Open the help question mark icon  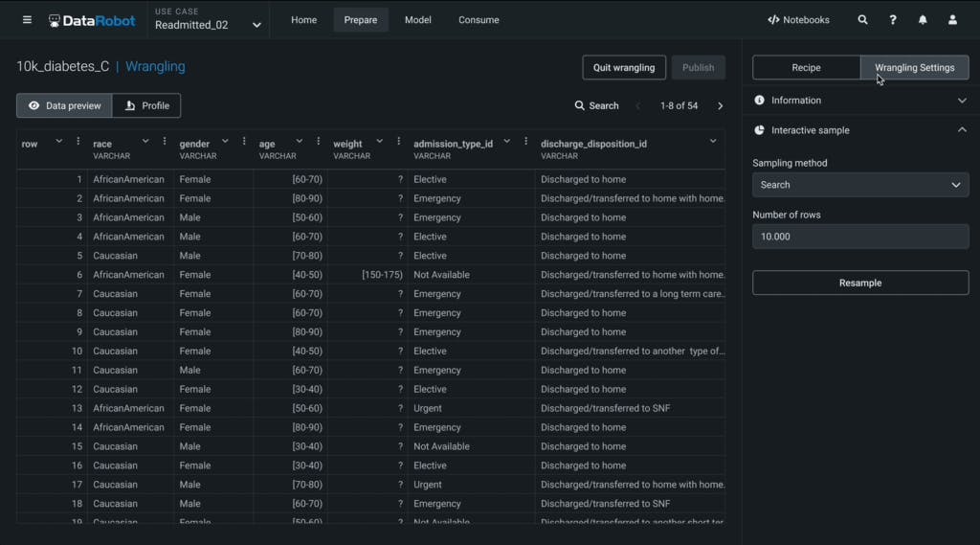(x=893, y=20)
